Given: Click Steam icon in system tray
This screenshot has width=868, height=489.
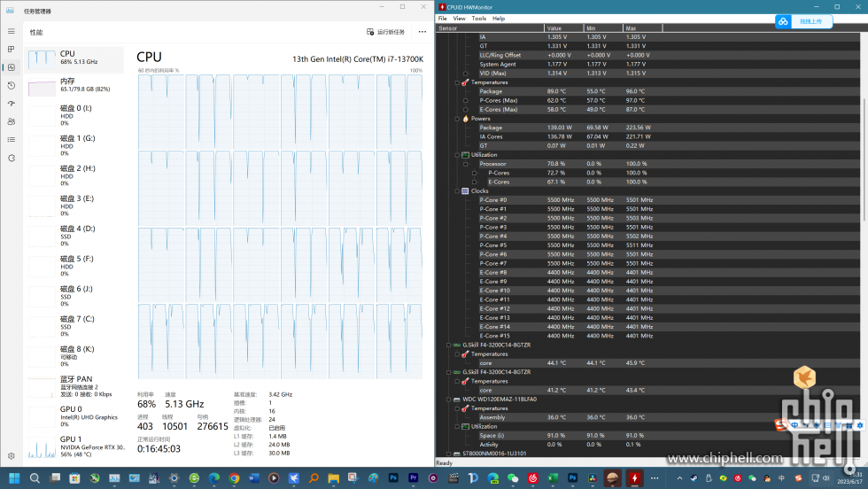Looking at the screenshot, I should coord(694,477).
